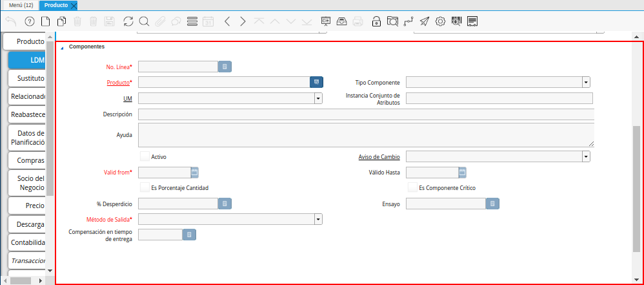644x285 pixels.
Task: Toggle grid view with the three-lines icon
Action: tap(192, 21)
